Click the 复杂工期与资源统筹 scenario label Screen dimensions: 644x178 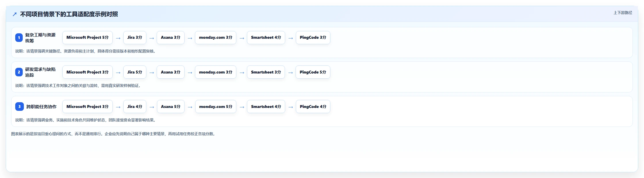(x=40, y=38)
